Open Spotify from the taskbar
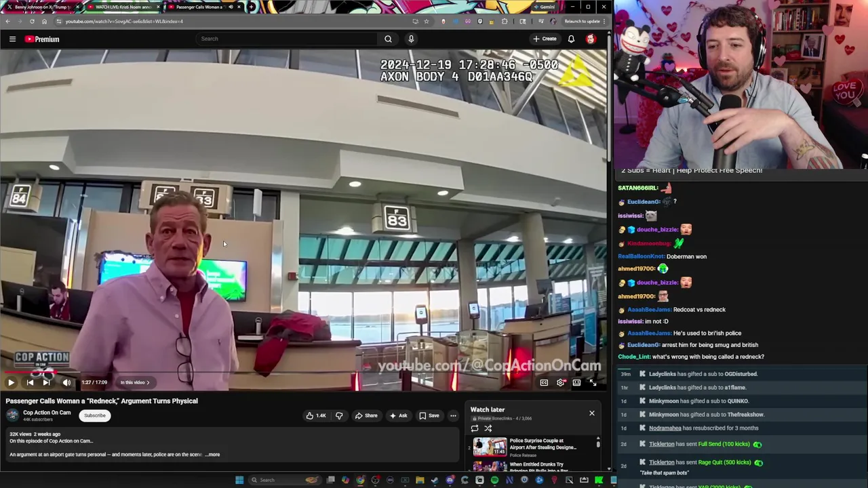Screen dimensions: 868x488 [494, 480]
